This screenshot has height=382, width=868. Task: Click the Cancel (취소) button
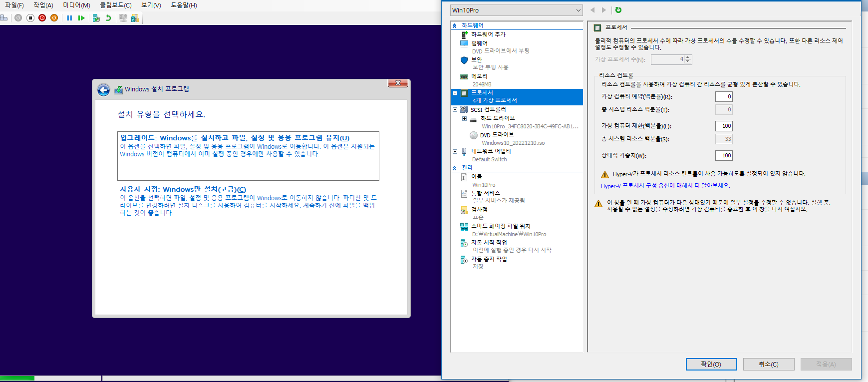pyautogui.click(x=769, y=364)
